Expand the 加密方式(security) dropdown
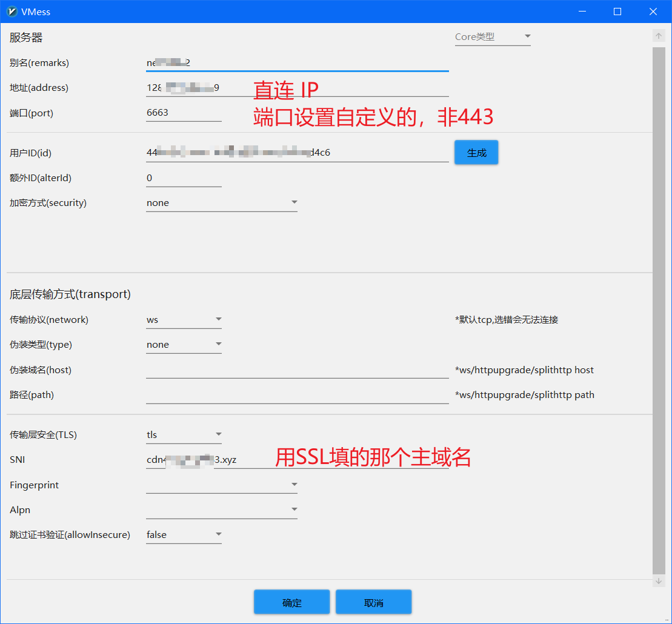 point(221,203)
